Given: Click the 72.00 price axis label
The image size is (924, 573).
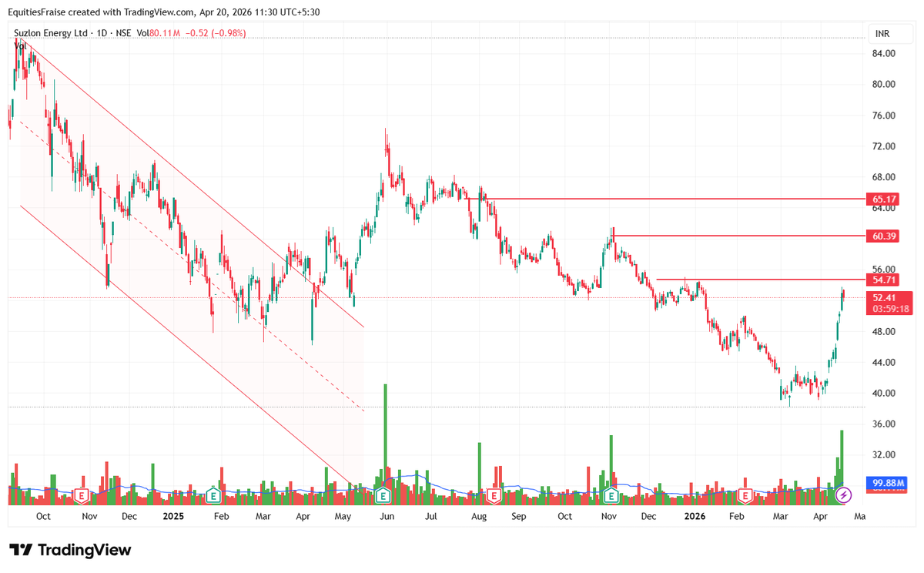Looking at the screenshot, I should point(884,146).
